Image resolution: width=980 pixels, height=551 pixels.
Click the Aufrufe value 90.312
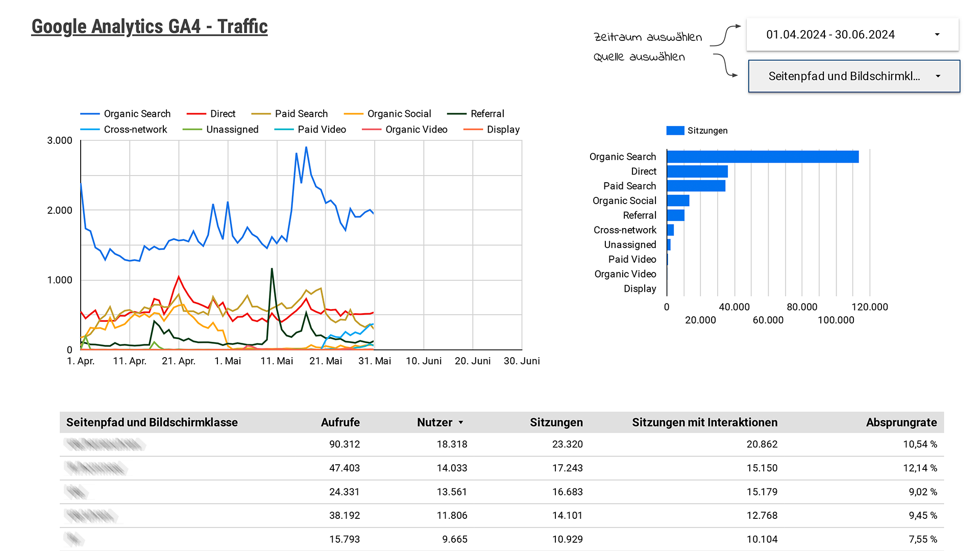345,444
